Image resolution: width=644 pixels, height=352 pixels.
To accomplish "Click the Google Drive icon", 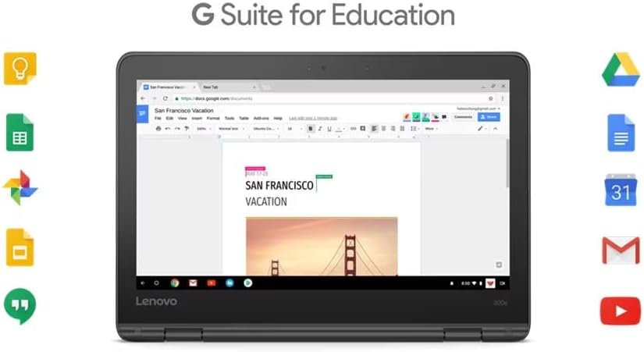I will (621, 69).
